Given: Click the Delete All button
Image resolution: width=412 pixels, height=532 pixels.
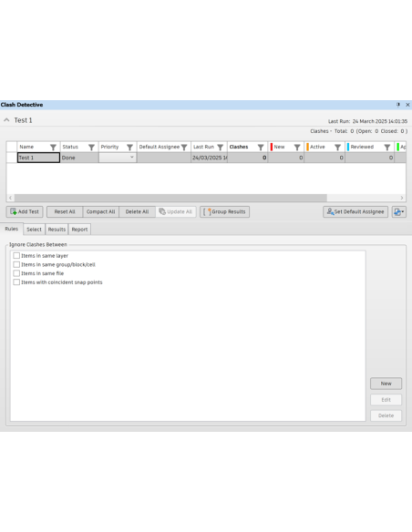Looking at the screenshot, I should (137, 211).
